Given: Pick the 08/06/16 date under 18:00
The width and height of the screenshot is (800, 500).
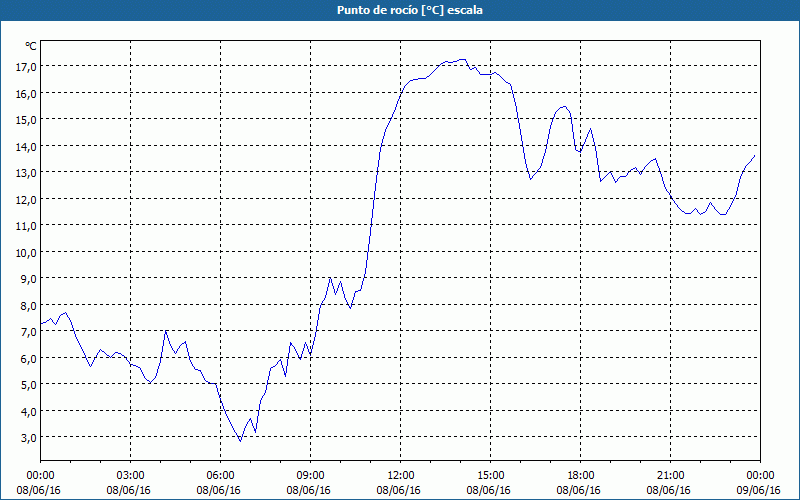Looking at the screenshot, I should pyautogui.click(x=579, y=490).
